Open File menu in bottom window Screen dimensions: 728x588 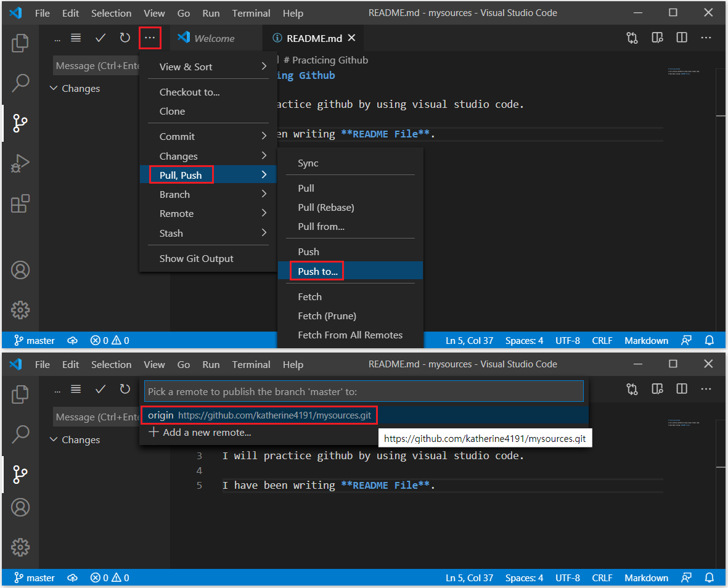click(43, 365)
